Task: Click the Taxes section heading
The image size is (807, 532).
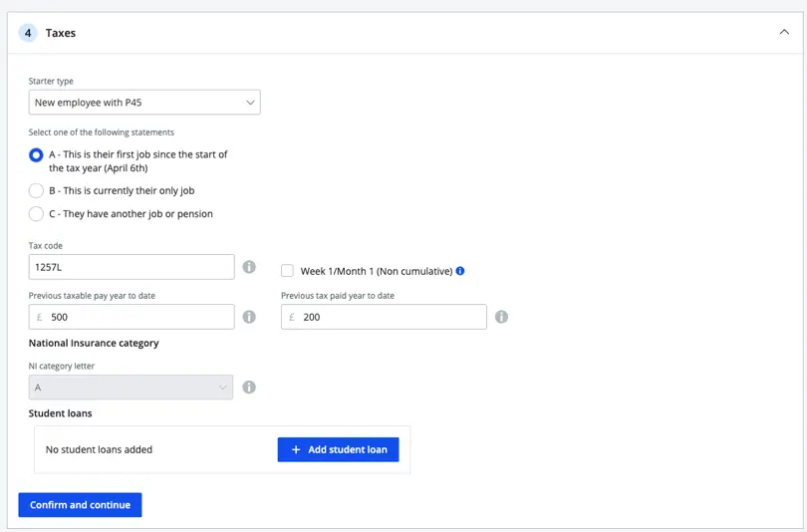Action: 61,33
